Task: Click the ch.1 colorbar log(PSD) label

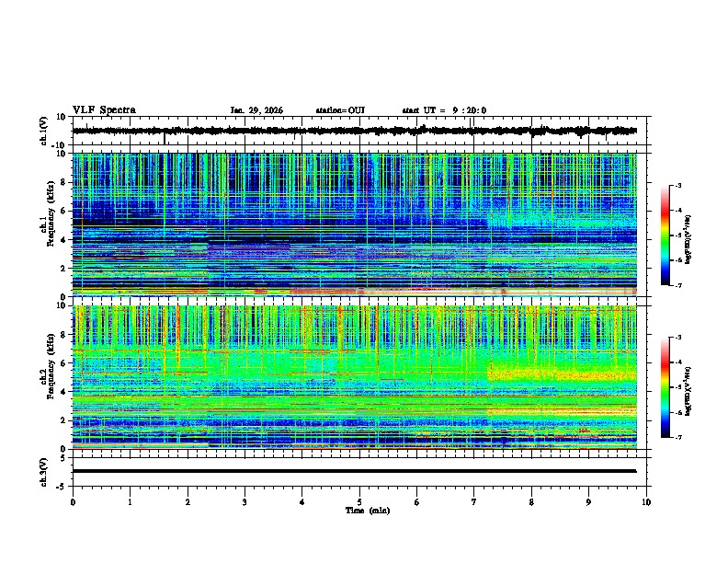Action: [688, 239]
